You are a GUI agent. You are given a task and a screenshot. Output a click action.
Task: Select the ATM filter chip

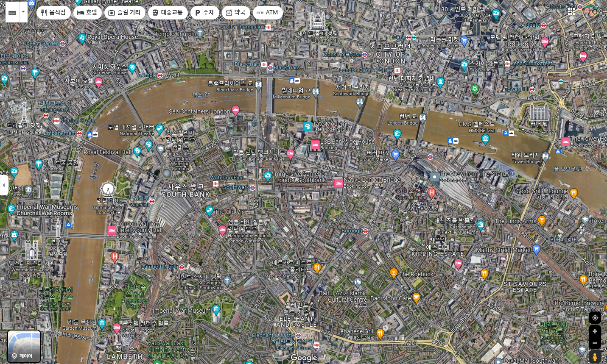(x=268, y=13)
